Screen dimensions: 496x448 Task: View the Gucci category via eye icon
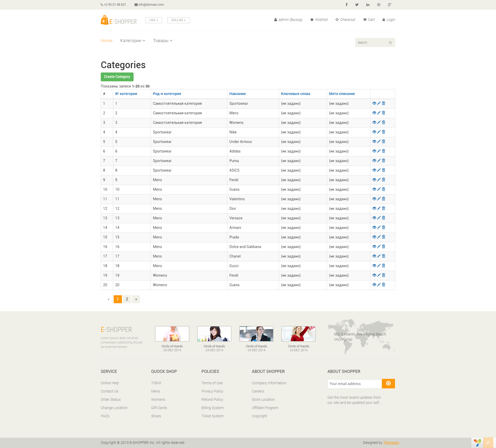click(x=374, y=266)
